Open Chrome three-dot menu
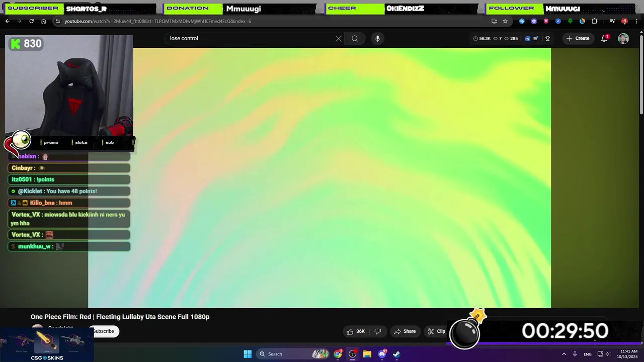Image resolution: width=644 pixels, height=362 pixels. tap(635, 21)
